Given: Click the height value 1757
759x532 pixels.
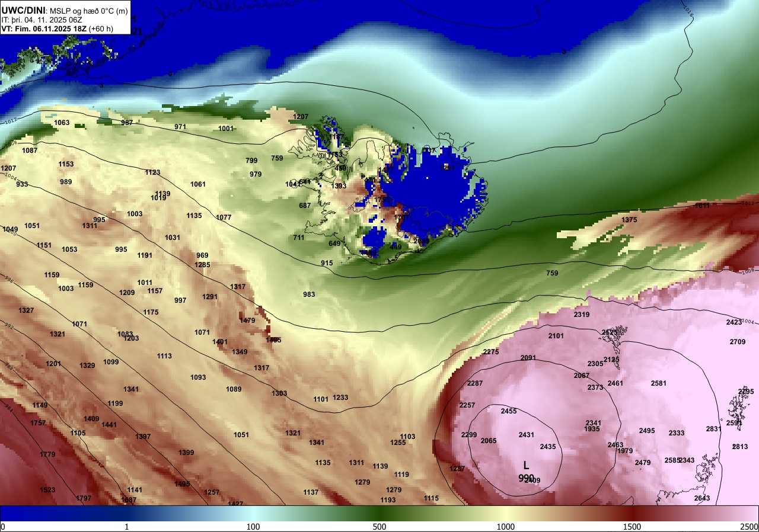Looking at the screenshot, I should (x=38, y=423).
